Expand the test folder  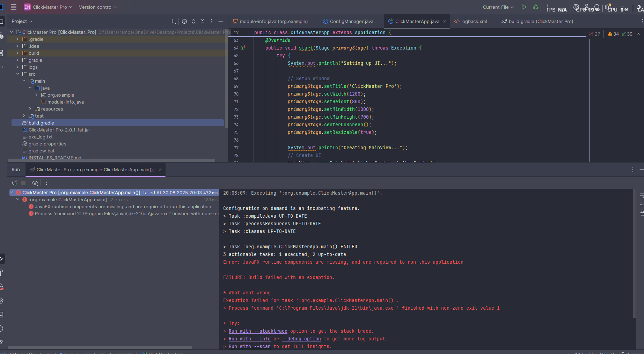[x=24, y=116]
